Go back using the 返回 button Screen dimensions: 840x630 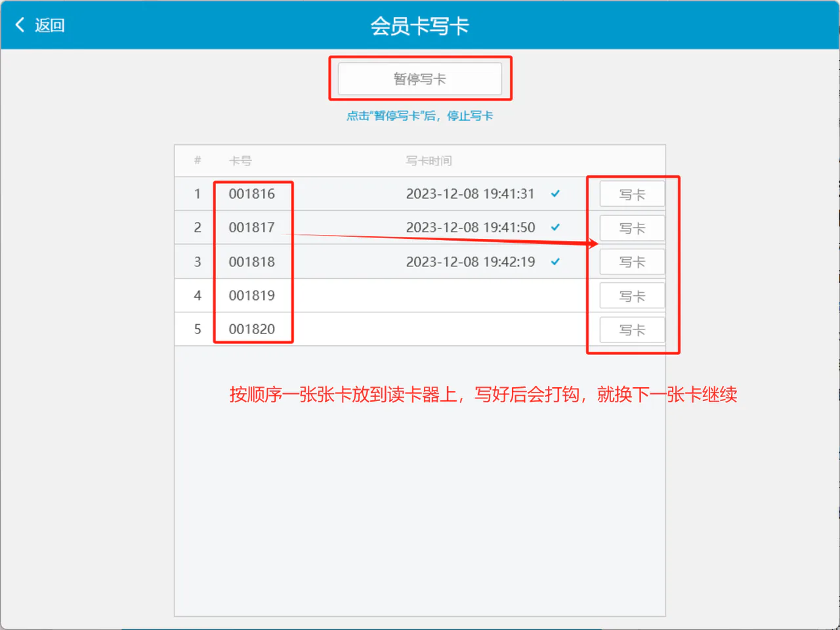(40, 25)
